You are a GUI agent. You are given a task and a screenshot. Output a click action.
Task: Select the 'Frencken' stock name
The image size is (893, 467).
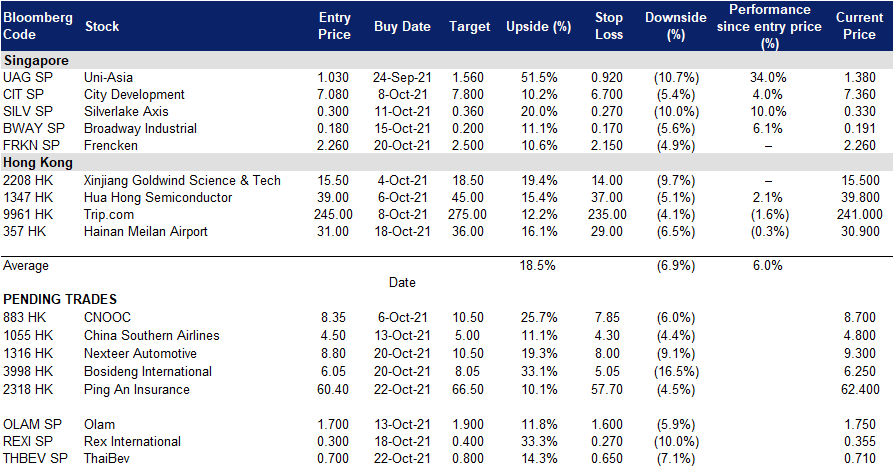[110, 146]
